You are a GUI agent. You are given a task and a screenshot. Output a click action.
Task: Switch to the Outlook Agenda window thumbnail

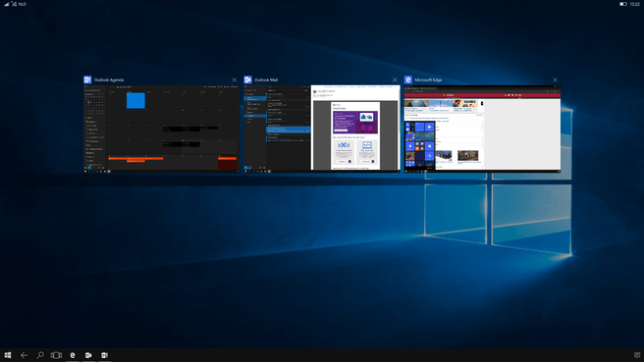tap(161, 129)
